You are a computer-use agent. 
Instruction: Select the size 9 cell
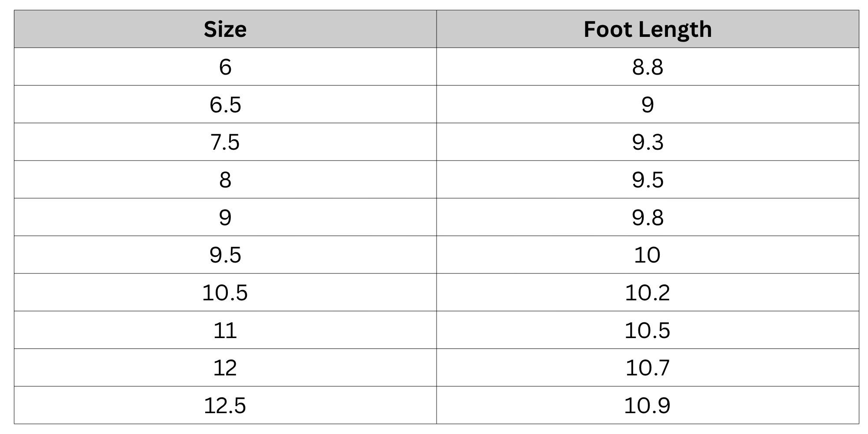[225, 217]
